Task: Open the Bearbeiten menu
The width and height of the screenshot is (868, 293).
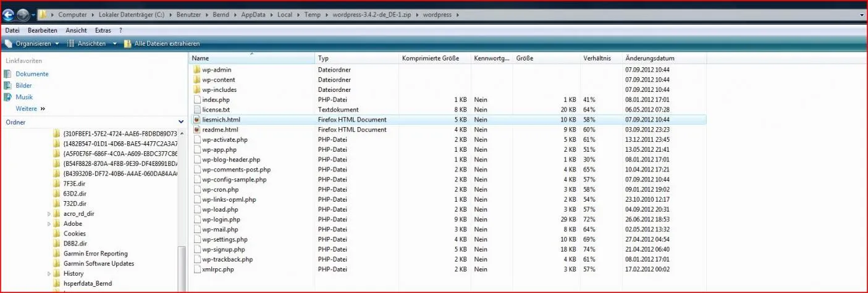Action: click(x=43, y=30)
